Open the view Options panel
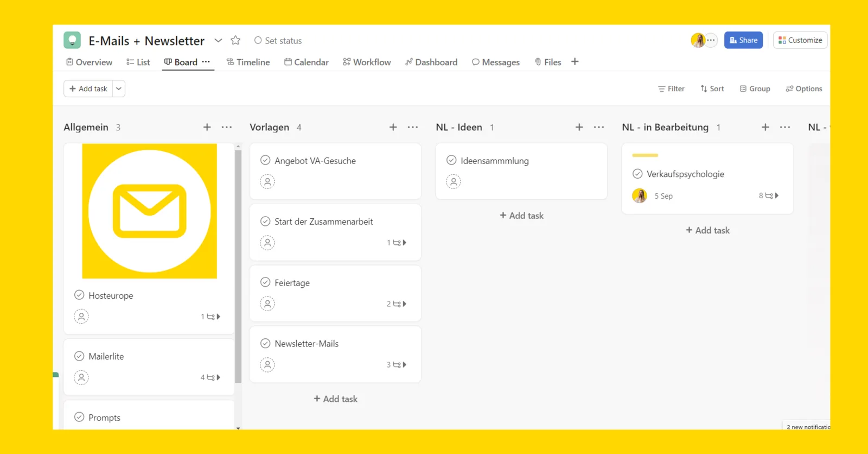 pos(804,89)
